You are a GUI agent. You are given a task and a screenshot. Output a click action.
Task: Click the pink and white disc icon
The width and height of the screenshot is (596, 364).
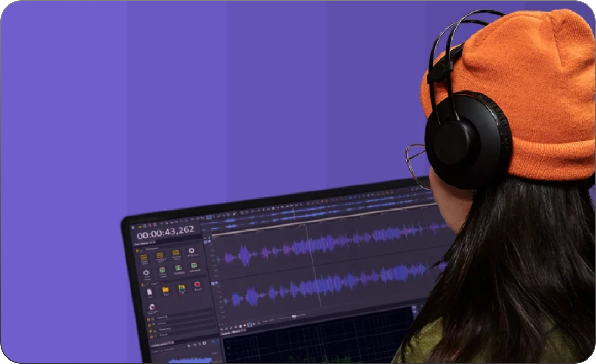152,307
